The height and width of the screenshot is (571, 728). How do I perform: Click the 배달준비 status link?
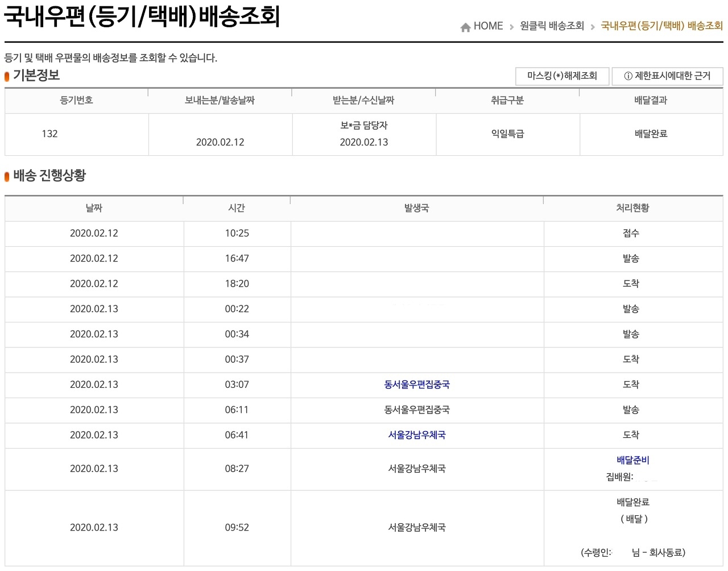(632, 460)
